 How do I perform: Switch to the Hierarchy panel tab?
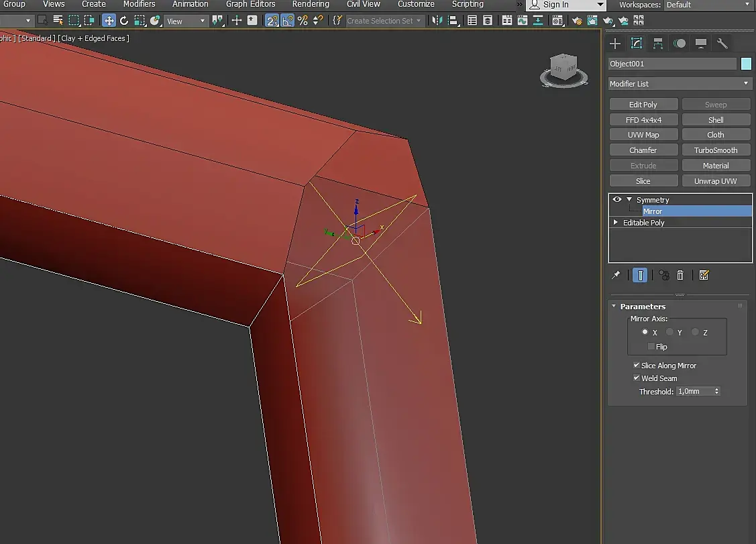pyautogui.click(x=657, y=44)
